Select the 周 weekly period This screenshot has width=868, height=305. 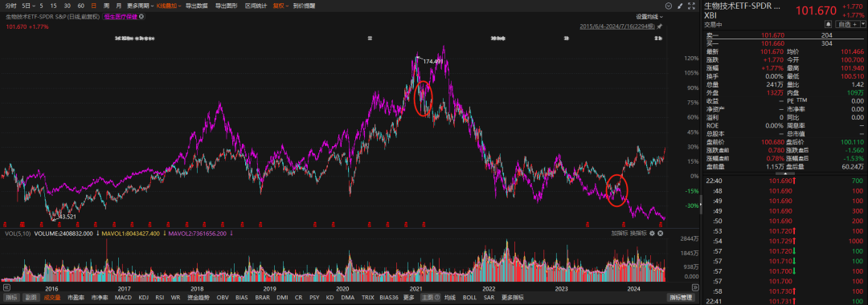pos(106,6)
